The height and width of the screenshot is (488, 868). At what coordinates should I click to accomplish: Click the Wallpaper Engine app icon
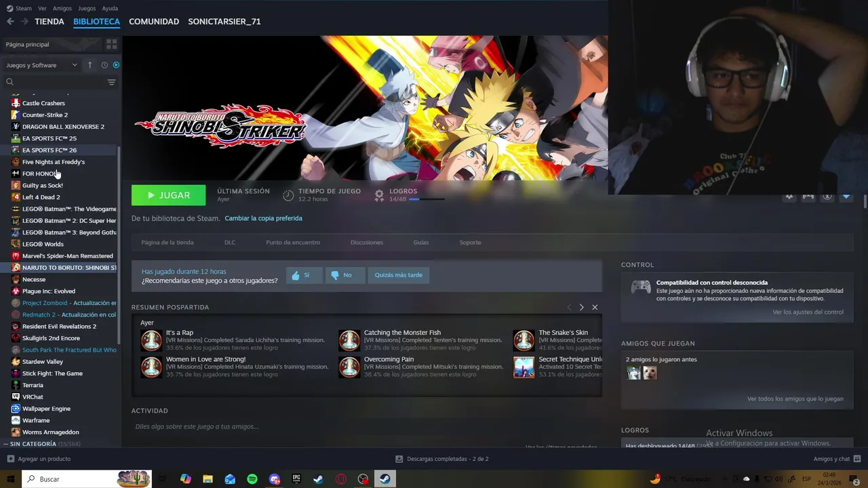16,409
